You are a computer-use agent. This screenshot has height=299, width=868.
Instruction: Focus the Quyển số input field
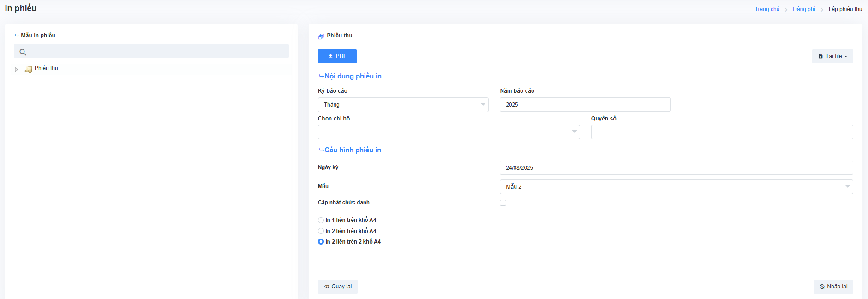click(x=721, y=132)
